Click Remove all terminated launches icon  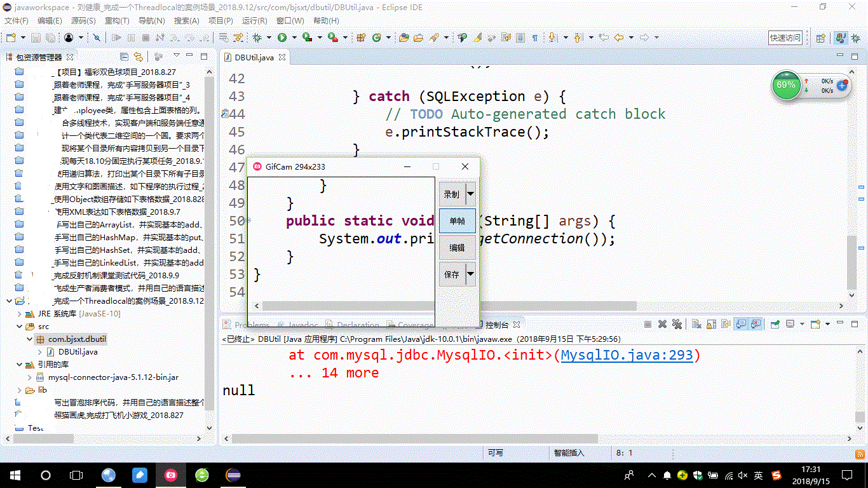(x=677, y=324)
